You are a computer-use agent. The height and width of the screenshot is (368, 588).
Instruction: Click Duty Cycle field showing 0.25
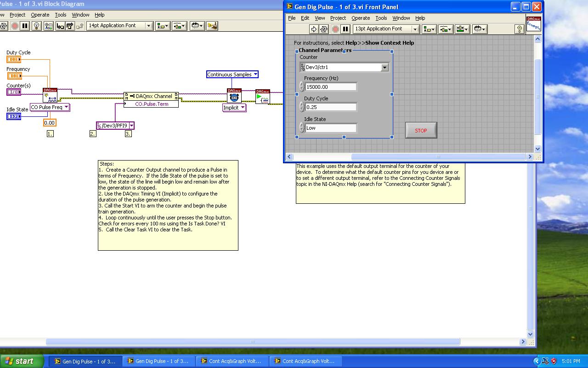point(331,107)
